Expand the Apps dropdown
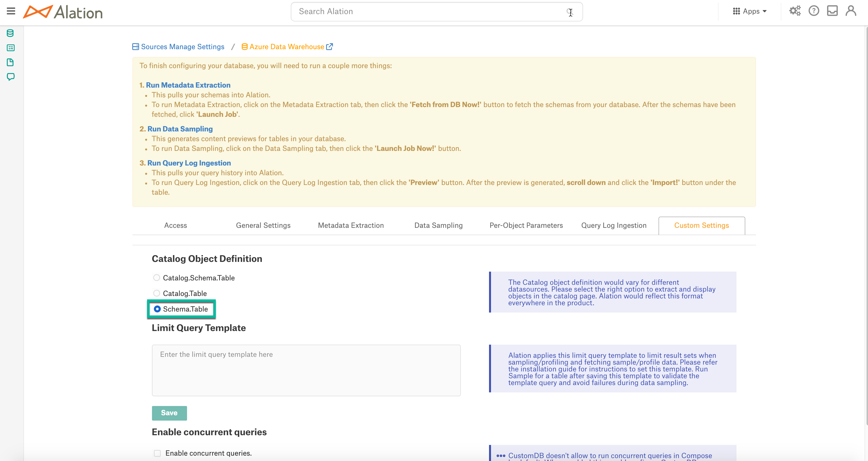The height and width of the screenshot is (461, 868). tap(750, 11)
